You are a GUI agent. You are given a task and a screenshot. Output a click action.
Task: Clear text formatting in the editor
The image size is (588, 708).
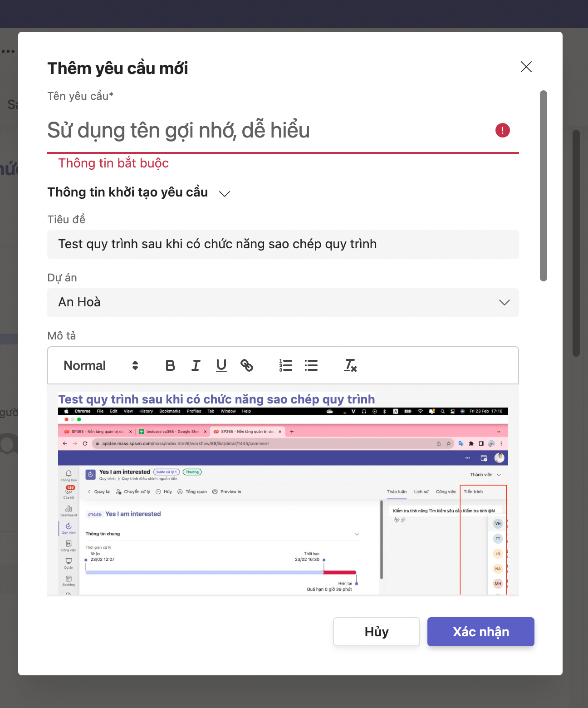pos(350,365)
